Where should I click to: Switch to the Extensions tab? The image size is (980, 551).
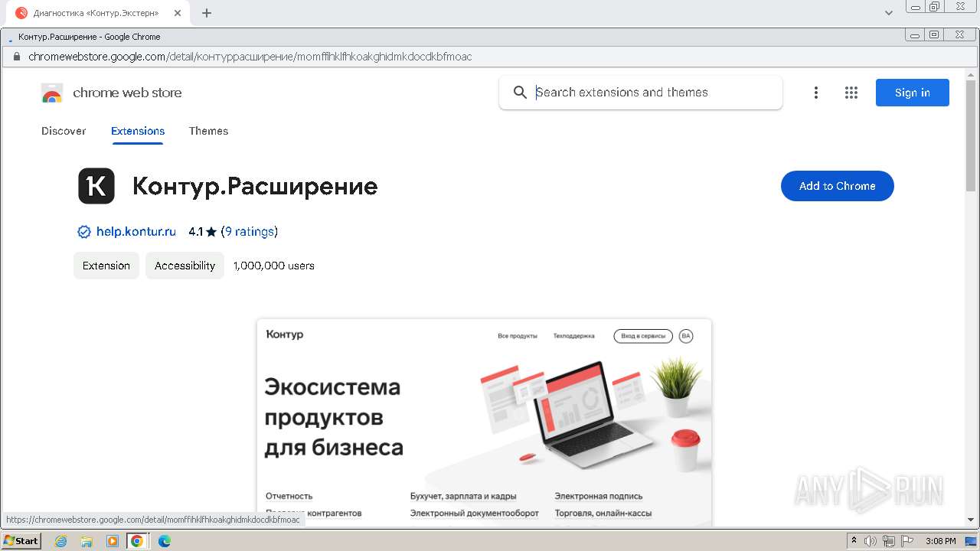click(x=138, y=131)
